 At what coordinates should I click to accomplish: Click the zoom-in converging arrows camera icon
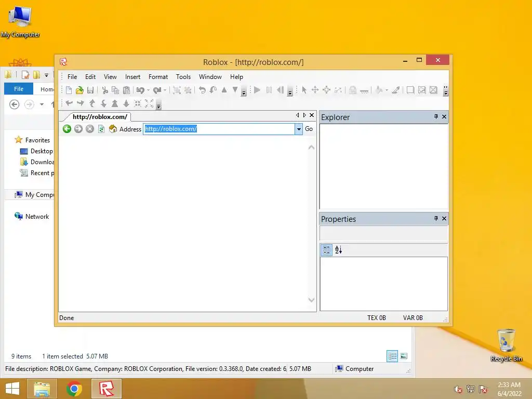click(137, 103)
